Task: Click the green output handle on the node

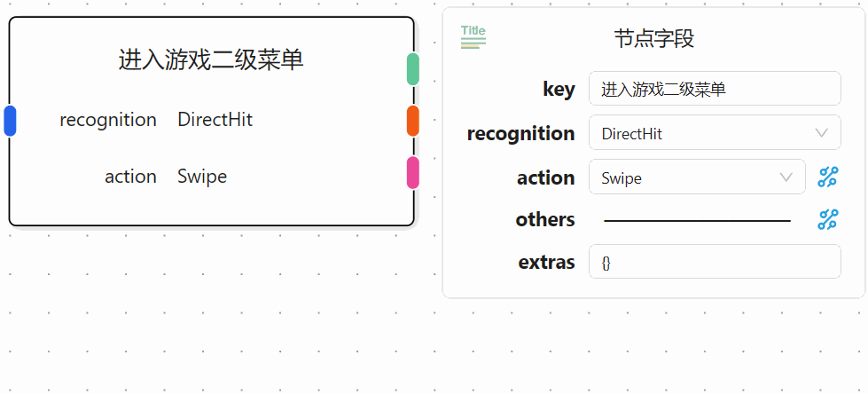Action: click(x=413, y=69)
